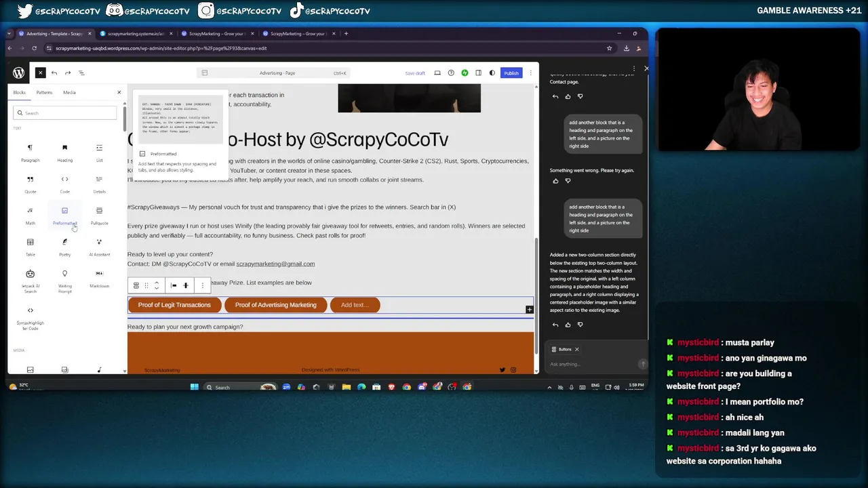Insert a Poetry block
The height and width of the screenshot is (488, 868).
[64, 247]
